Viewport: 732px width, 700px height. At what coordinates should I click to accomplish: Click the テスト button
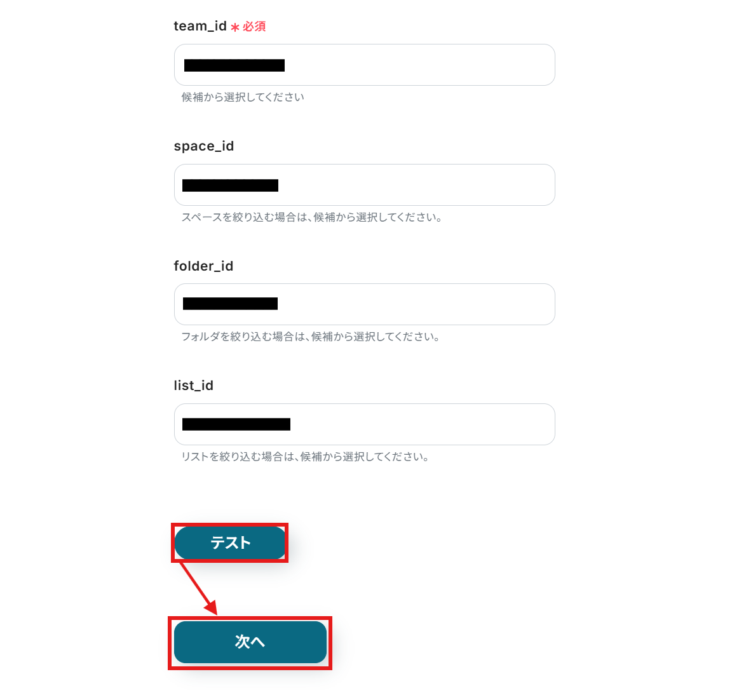coord(229,542)
